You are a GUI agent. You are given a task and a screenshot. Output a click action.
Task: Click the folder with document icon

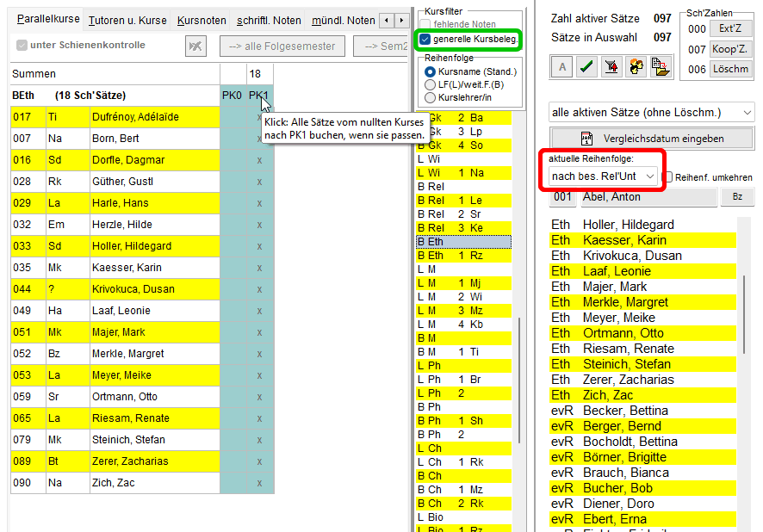(661, 67)
